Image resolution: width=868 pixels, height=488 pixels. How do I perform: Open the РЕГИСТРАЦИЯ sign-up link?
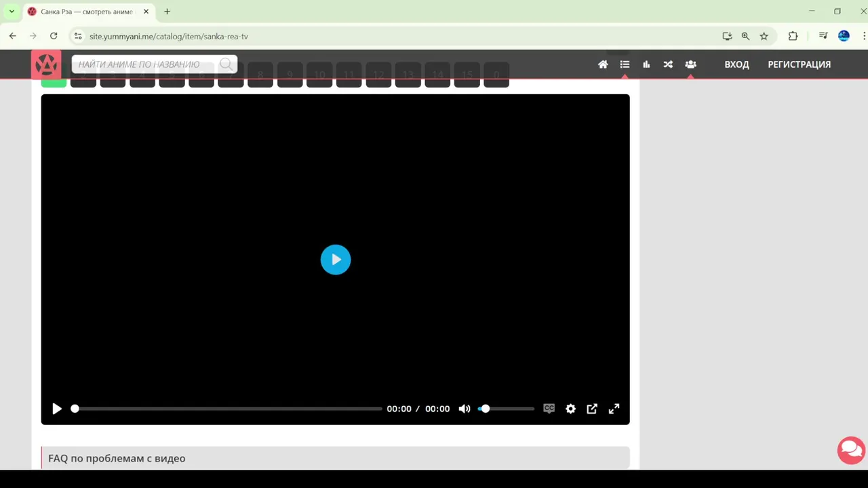click(799, 64)
